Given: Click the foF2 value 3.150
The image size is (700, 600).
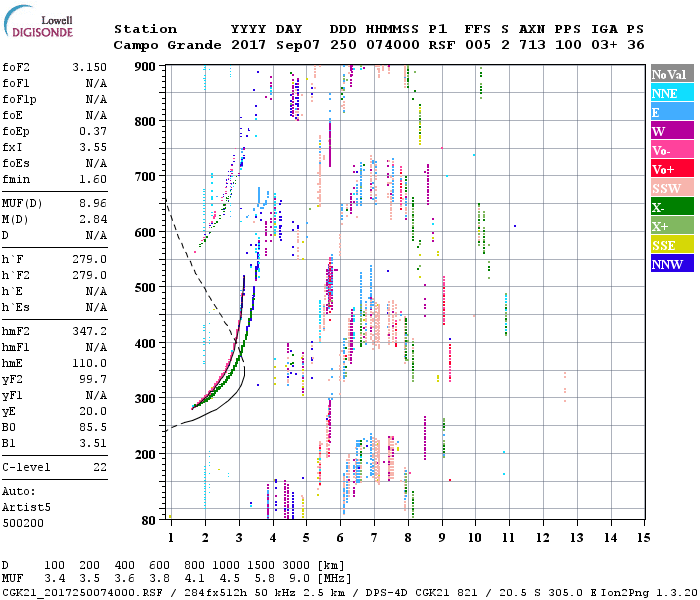Looking at the screenshot, I should (89, 66).
